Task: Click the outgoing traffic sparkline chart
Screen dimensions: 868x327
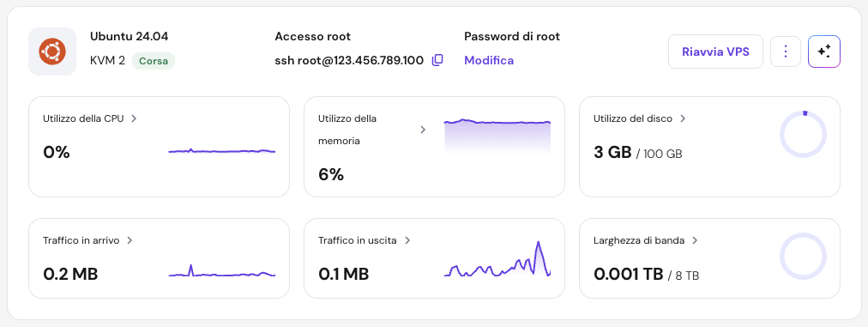Action: click(497, 259)
